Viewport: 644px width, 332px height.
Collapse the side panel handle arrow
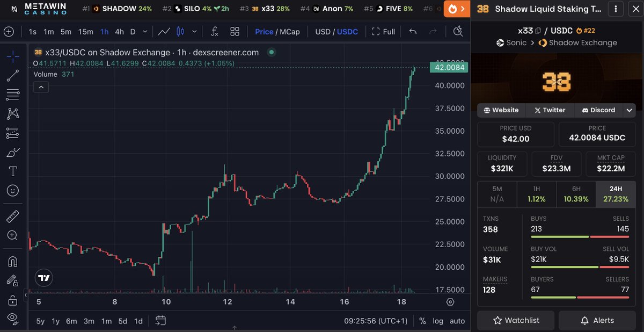[x=26, y=295]
